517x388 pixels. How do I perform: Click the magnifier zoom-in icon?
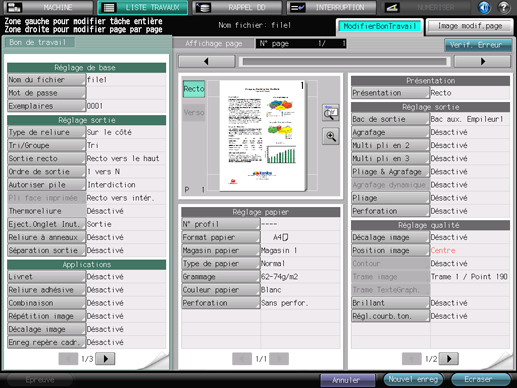tap(331, 136)
